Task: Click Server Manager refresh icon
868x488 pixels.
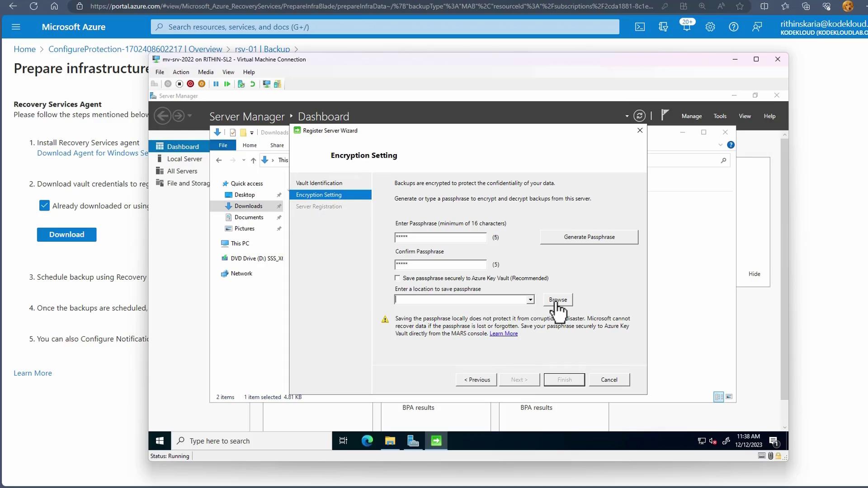Action: coord(639,116)
